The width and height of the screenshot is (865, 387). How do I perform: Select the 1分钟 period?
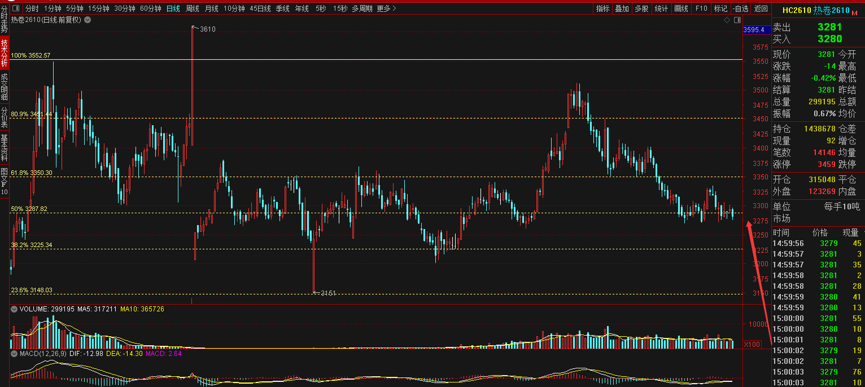53,8
